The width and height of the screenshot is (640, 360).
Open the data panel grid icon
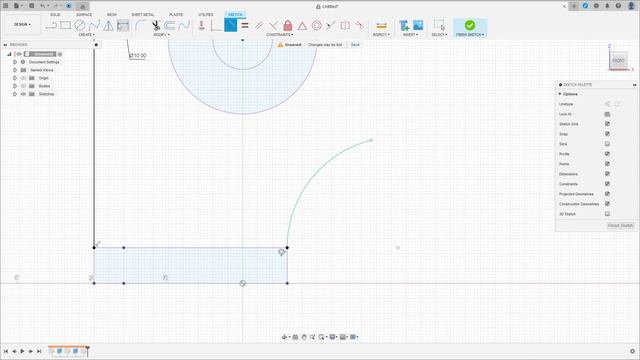click(x=6, y=6)
